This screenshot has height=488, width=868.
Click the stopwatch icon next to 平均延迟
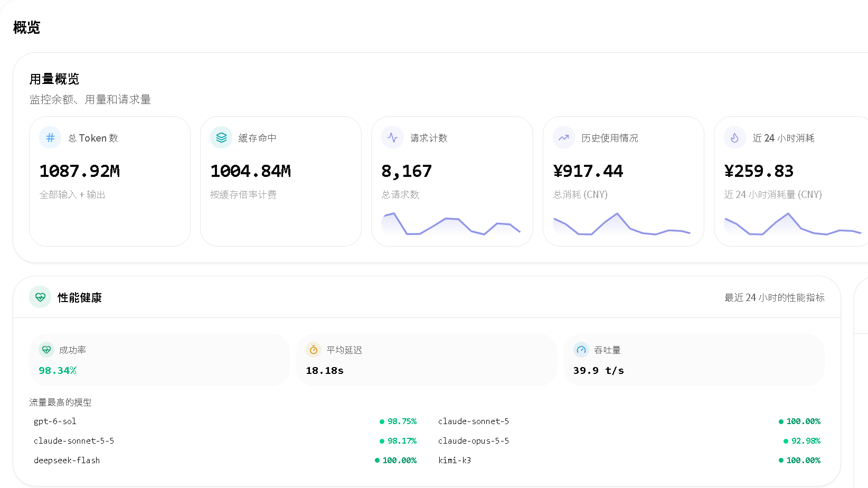(314, 350)
